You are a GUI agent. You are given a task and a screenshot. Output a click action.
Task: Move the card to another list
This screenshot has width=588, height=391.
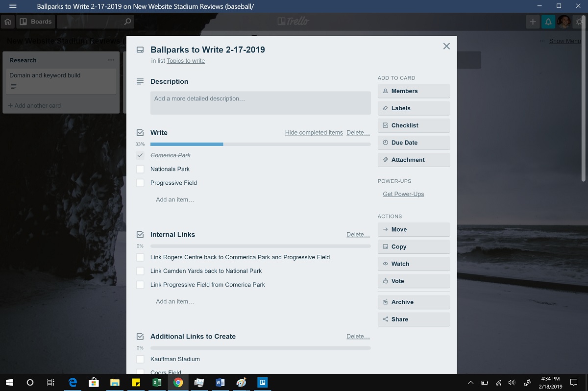414,229
